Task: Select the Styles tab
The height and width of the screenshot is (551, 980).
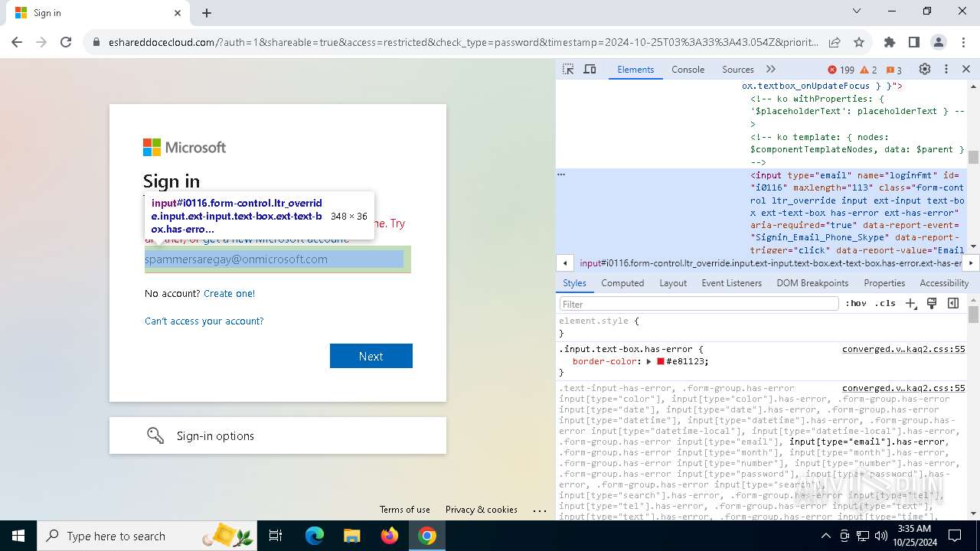Action: tap(574, 283)
